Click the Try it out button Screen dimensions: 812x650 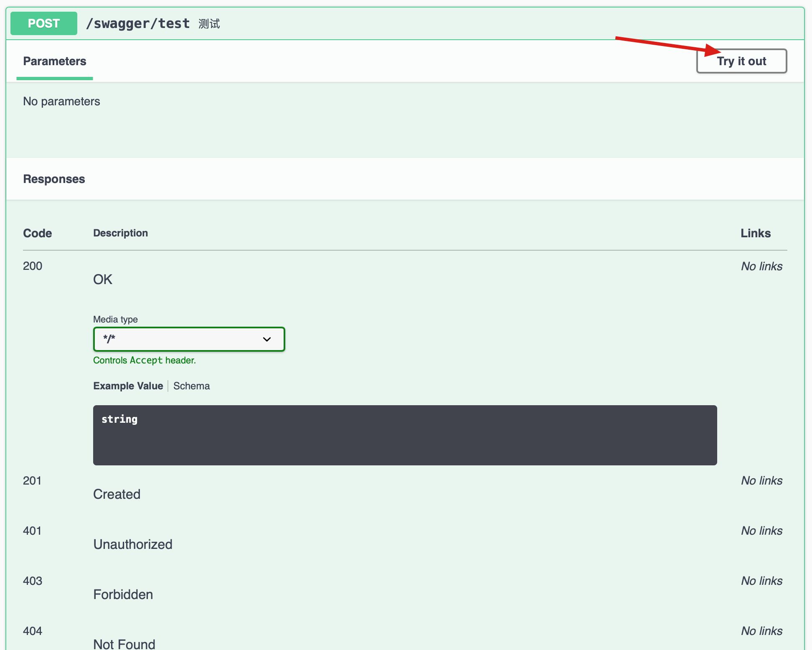coord(741,61)
